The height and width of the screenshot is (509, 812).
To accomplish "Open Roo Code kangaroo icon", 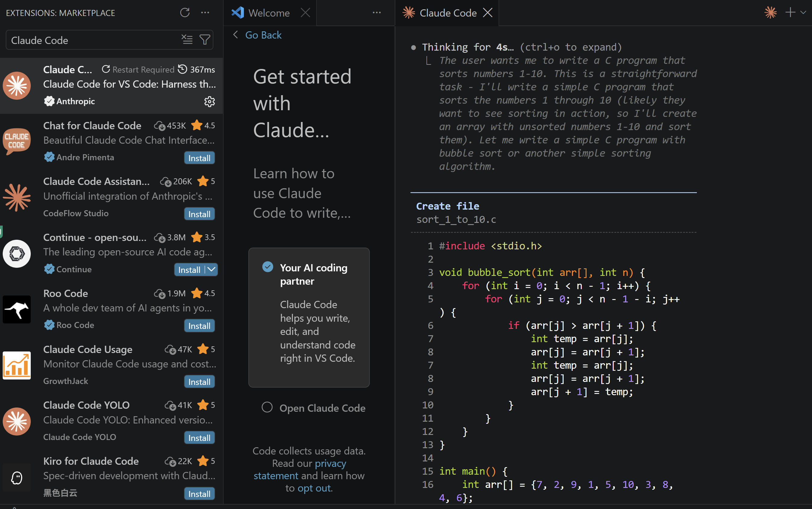I will point(17,309).
